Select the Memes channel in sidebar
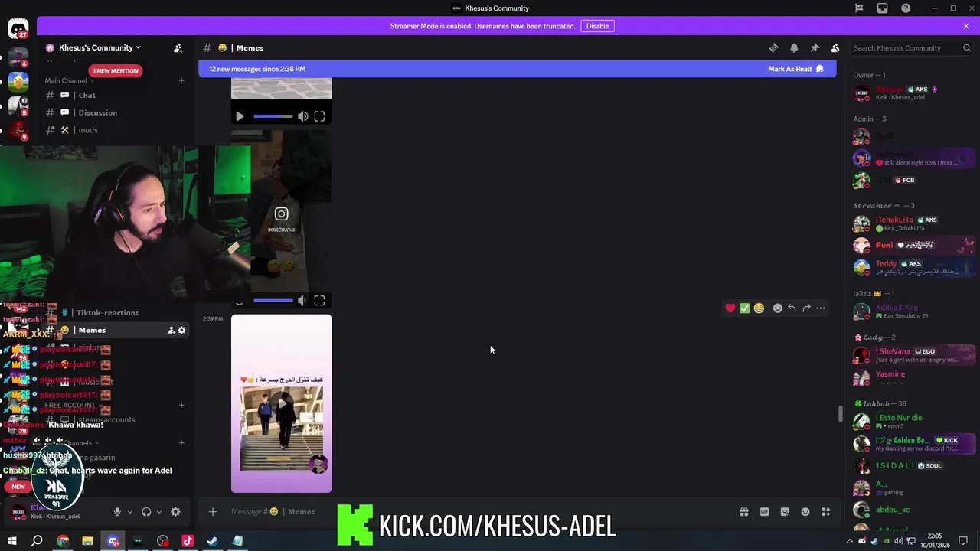This screenshot has height=551, width=980. [115, 330]
